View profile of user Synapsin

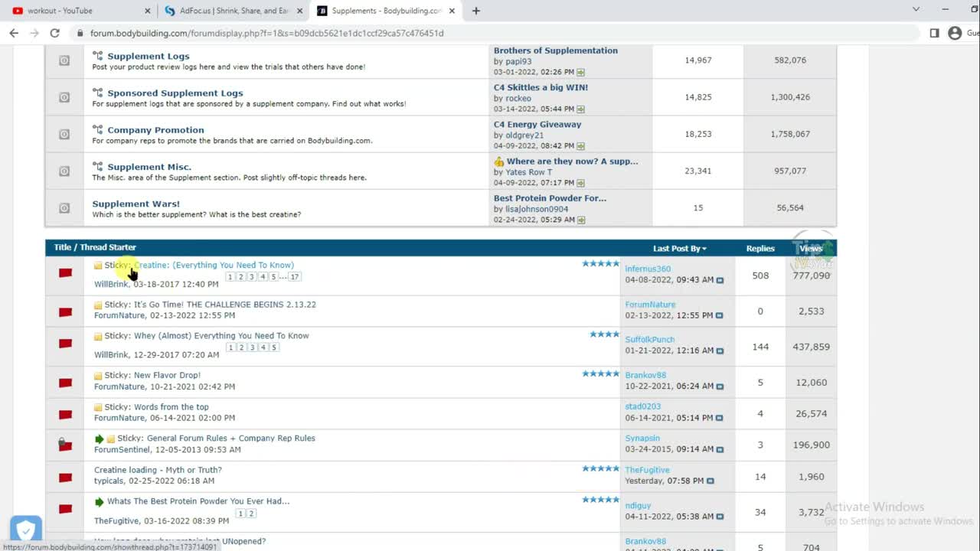coord(642,439)
